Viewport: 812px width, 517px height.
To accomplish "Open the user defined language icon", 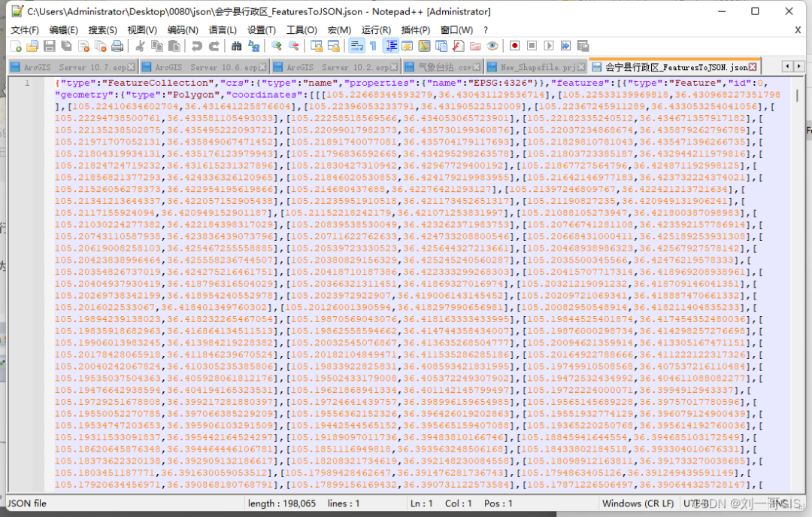I will 407,46.
